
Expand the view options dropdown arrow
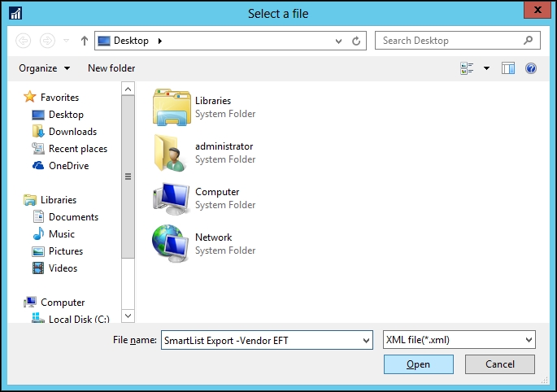click(487, 68)
